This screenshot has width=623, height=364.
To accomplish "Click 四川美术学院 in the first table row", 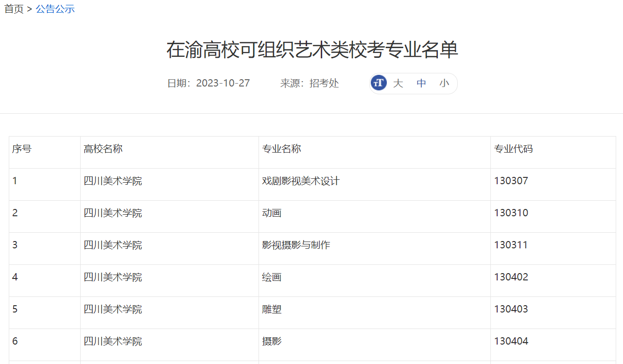I will [x=113, y=180].
